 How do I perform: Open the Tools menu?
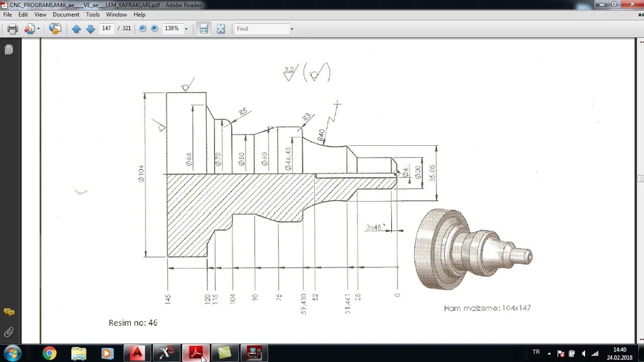click(93, 15)
